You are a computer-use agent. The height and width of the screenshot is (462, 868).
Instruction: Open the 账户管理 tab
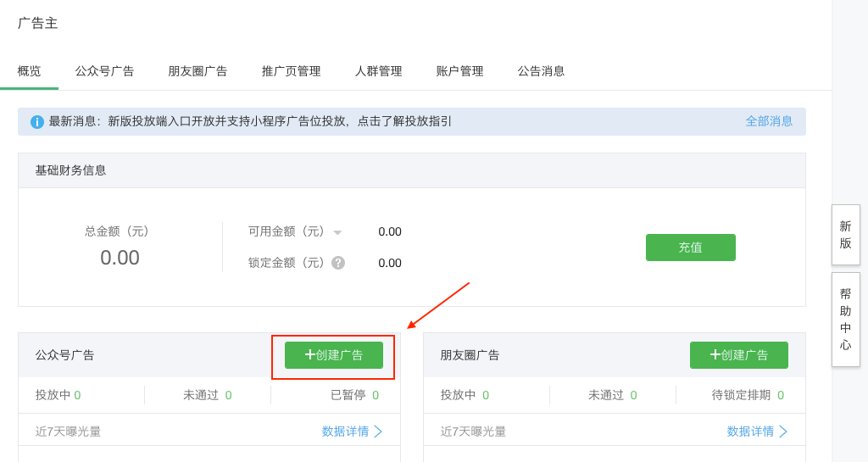click(x=459, y=71)
